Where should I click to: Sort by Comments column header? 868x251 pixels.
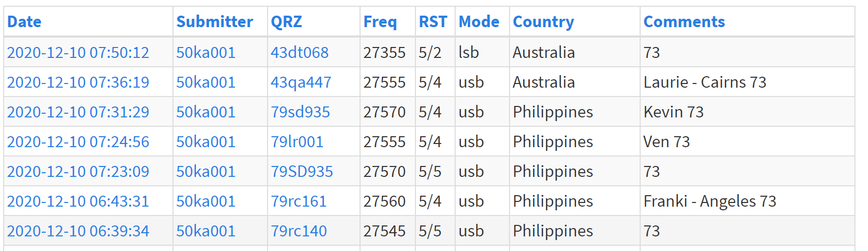(685, 22)
